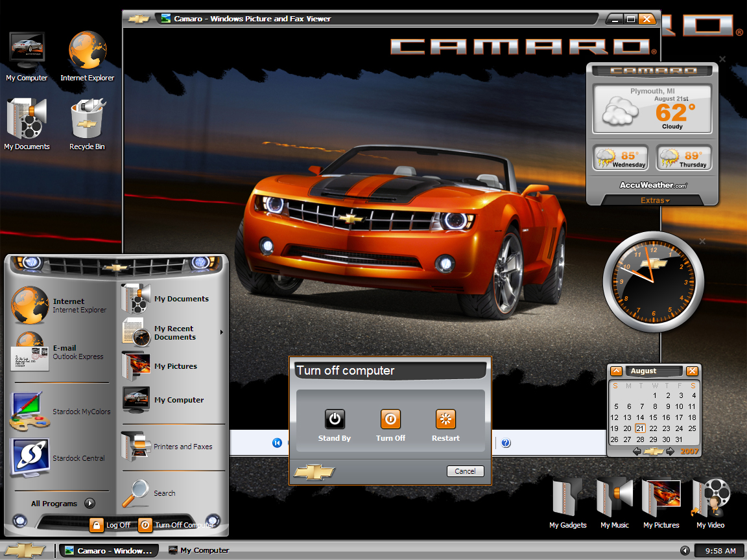The width and height of the screenshot is (747, 560).
Task: Cancel the Turn off computer dialog
Action: [x=465, y=471]
